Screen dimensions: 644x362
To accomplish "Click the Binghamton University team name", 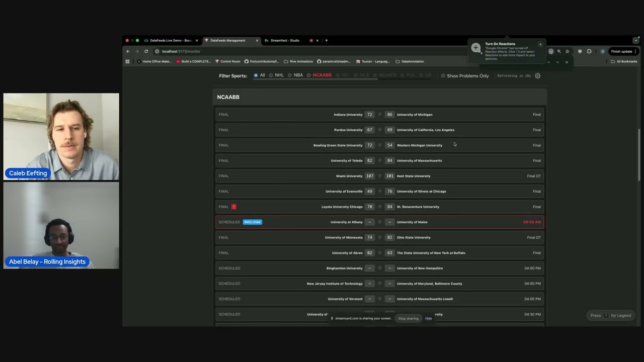I will pyautogui.click(x=345, y=268).
